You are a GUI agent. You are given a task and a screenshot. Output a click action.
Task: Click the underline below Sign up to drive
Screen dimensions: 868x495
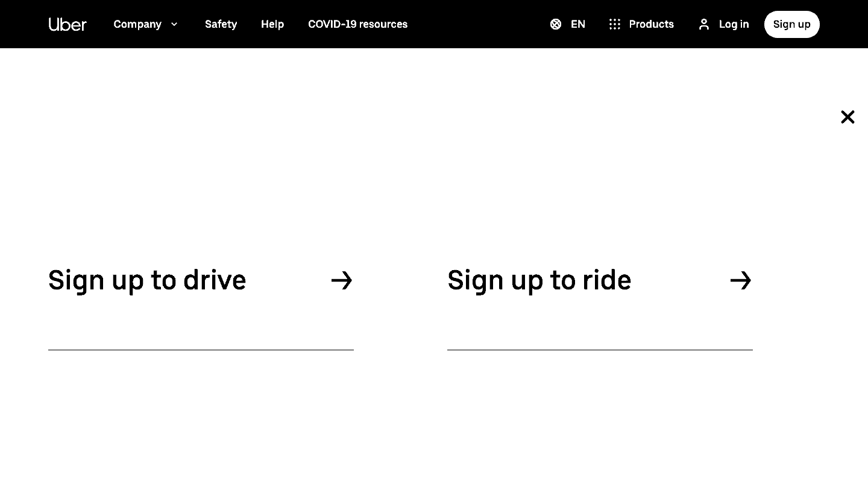[201, 350]
